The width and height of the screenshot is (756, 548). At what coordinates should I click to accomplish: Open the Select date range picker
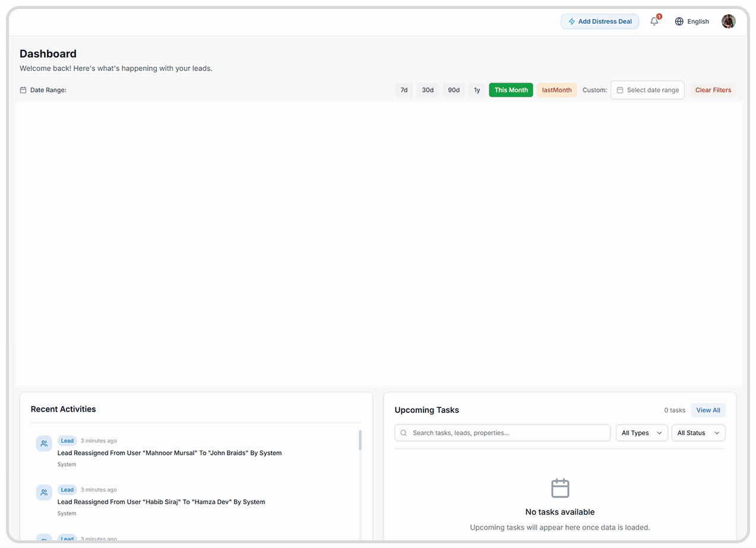pos(647,90)
